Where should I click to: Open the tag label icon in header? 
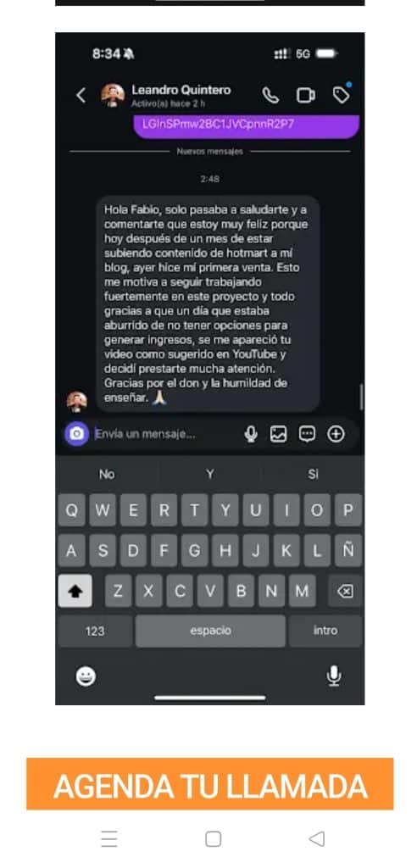tap(342, 95)
